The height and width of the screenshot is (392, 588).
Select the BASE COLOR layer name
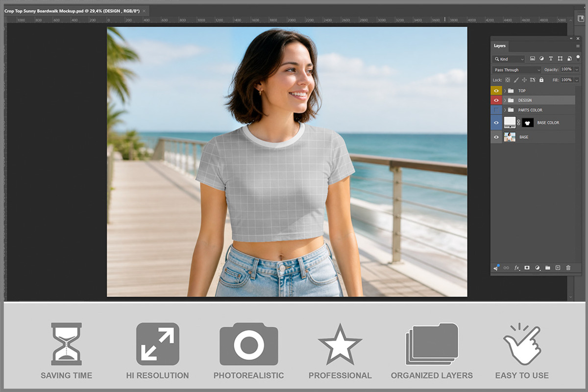click(548, 122)
